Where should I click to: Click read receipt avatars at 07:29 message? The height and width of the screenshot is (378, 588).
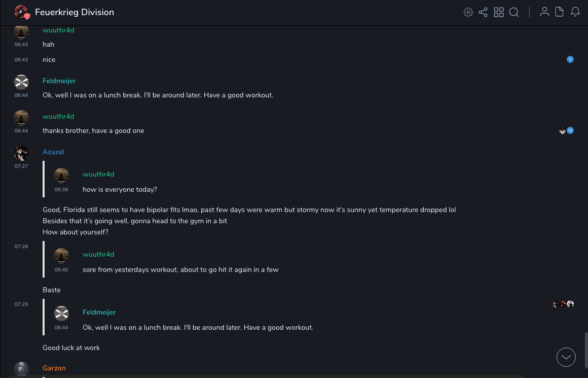[x=563, y=304]
